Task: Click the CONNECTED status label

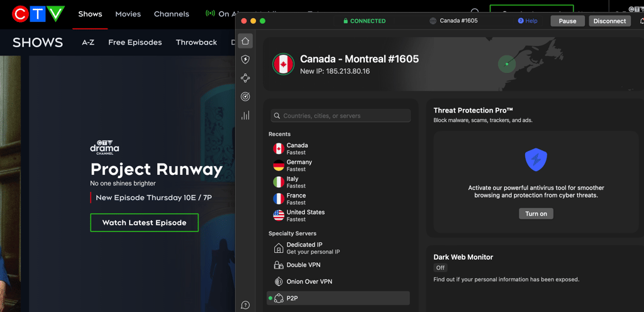Action: point(368,21)
